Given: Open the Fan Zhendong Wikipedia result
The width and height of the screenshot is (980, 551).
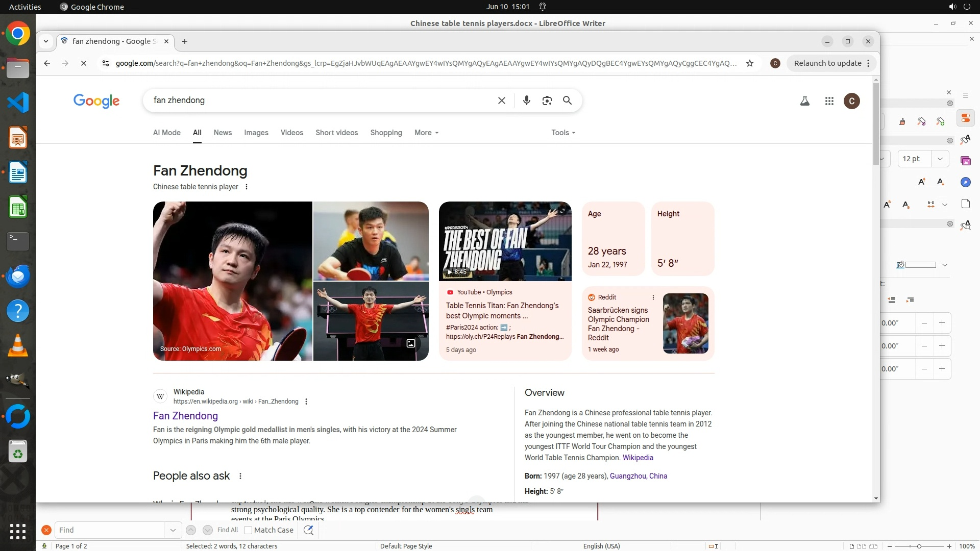Looking at the screenshot, I should (185, 416).
